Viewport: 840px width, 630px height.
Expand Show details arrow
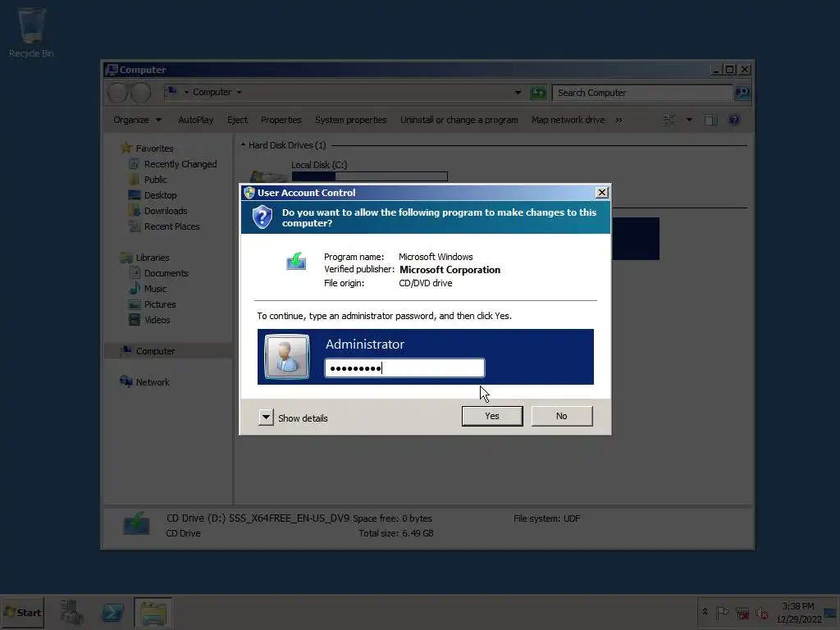click(266, 418)
